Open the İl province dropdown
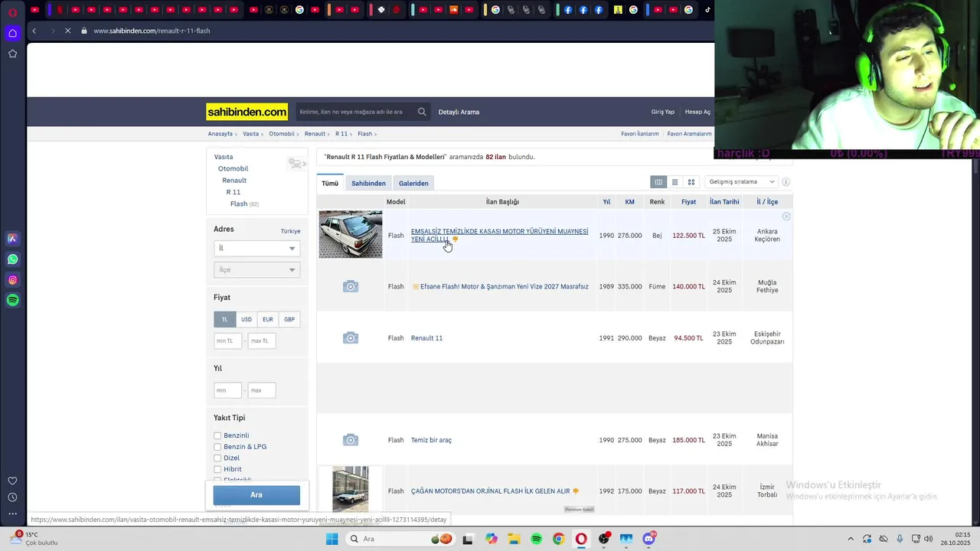This screenshot has height=551, width=980. 256,248
